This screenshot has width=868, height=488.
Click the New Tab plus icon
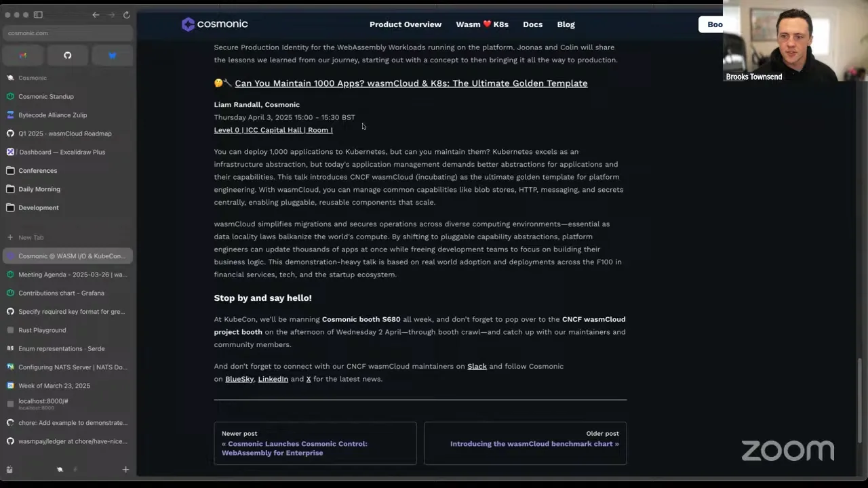tap(9, 237)
